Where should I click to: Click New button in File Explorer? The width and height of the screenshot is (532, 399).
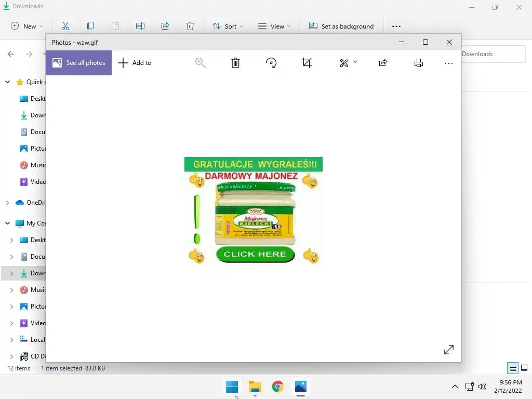[27, 26]
